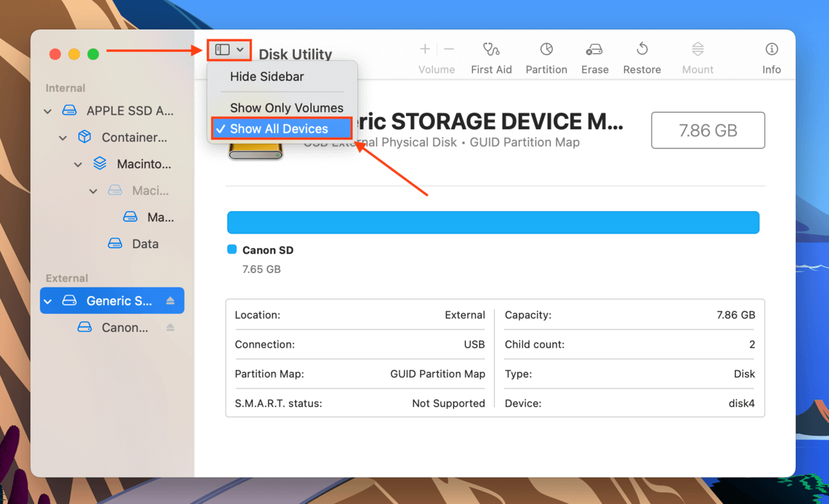
Task: Select the Data volume in sidebar
Action: click(112, 244)
